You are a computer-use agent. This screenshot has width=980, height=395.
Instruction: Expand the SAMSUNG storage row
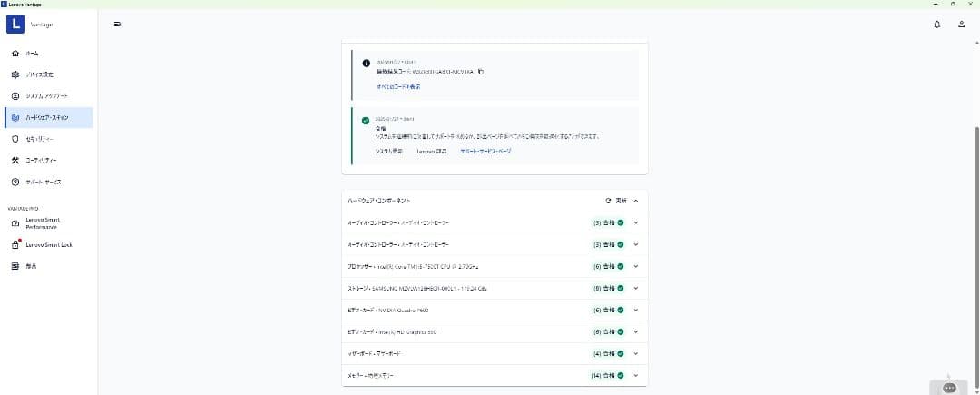pos(636,288)
